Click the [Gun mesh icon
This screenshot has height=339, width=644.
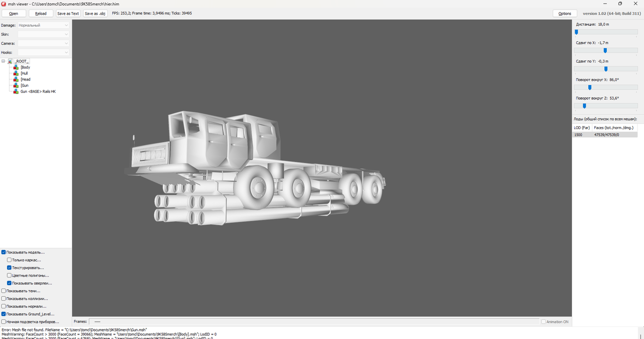(x=16, y=85)
